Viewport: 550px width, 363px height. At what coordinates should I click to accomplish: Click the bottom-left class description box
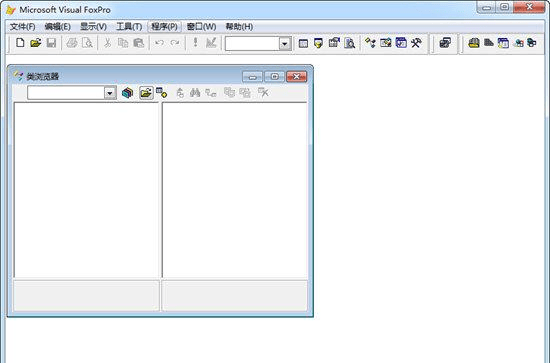(x=86, y=295)
